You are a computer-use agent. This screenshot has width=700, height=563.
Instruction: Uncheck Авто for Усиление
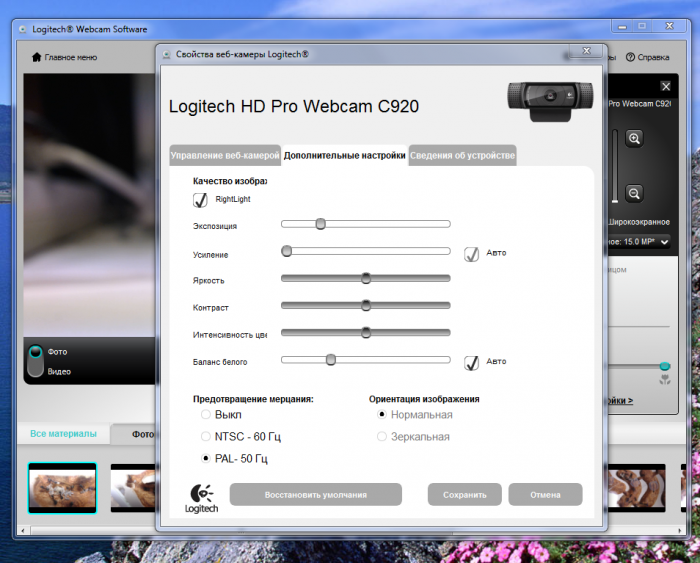pos(472,253)
